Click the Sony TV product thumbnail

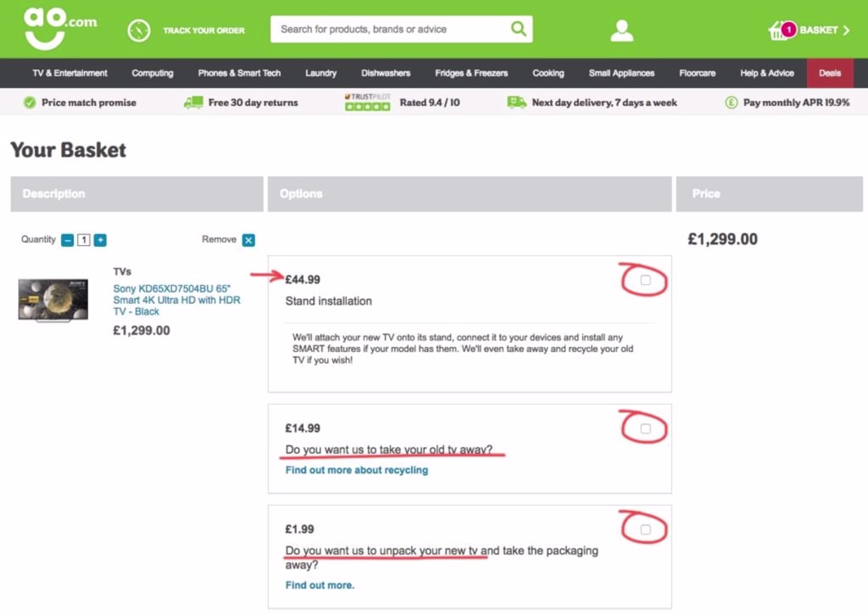53,299
